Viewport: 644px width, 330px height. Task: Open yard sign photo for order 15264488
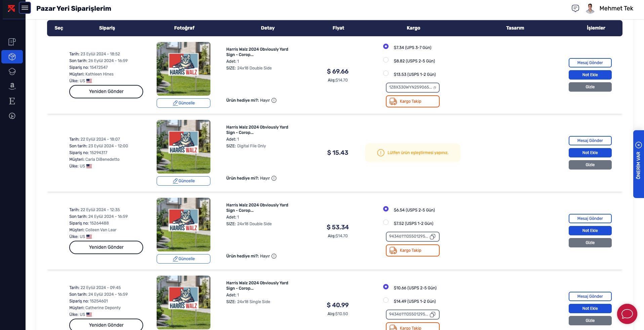184,225
